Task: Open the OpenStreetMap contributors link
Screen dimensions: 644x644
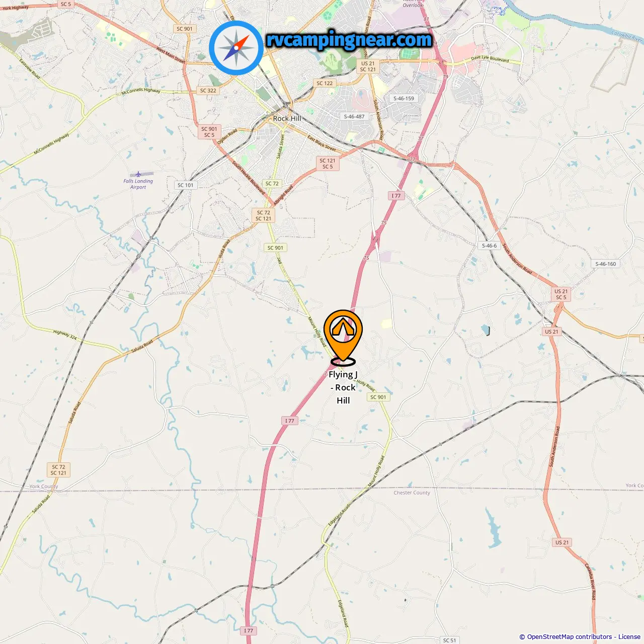Action: 570,637
